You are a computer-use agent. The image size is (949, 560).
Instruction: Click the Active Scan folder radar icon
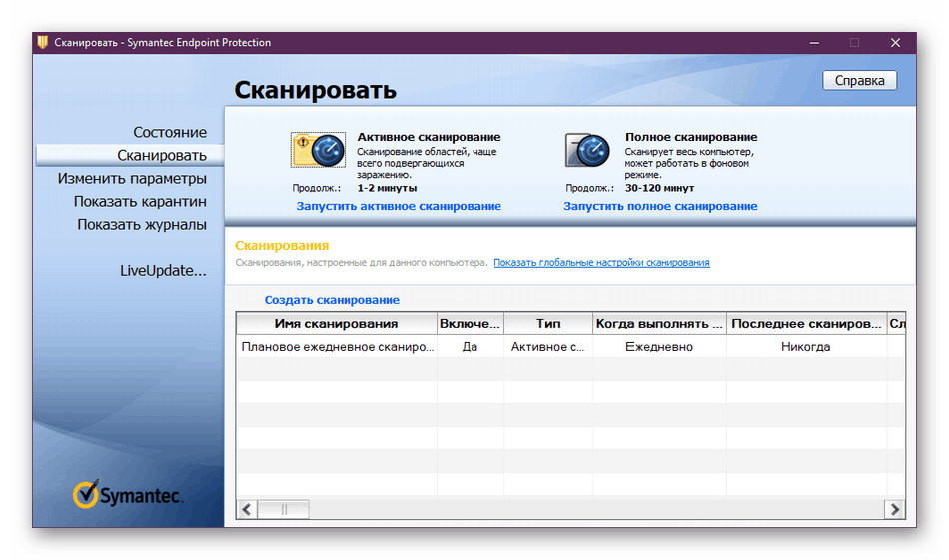[x=319, y=150]
